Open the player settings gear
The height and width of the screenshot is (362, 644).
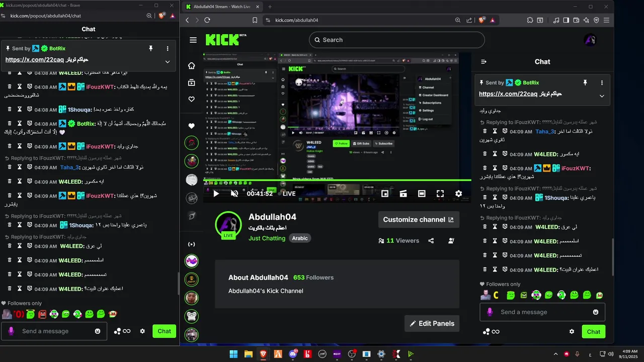[x=458, y=194]
